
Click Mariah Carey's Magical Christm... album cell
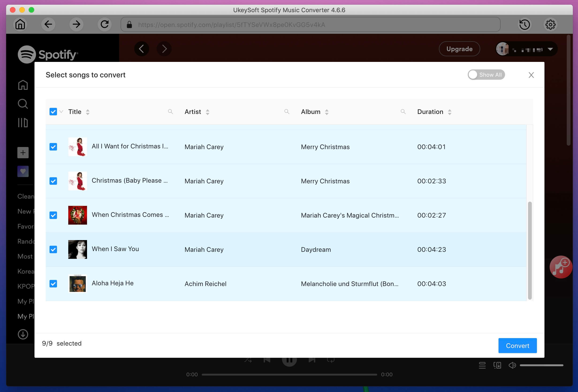click(350, 215)
